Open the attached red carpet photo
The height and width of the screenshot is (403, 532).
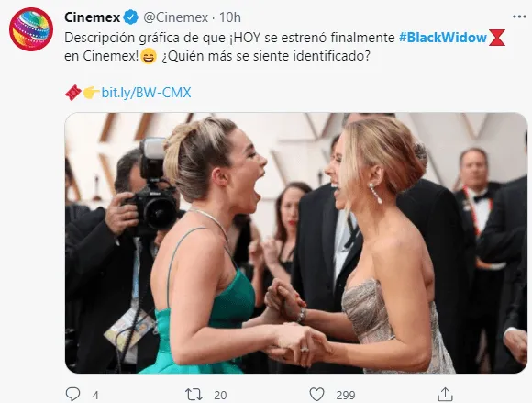(296, 242)
